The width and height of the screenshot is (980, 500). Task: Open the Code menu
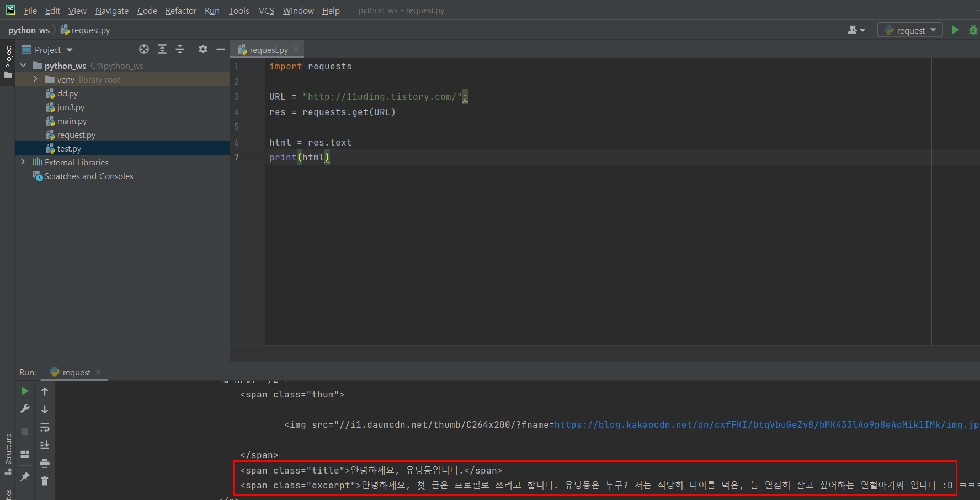pyautogui.click(x=147, y=10)
